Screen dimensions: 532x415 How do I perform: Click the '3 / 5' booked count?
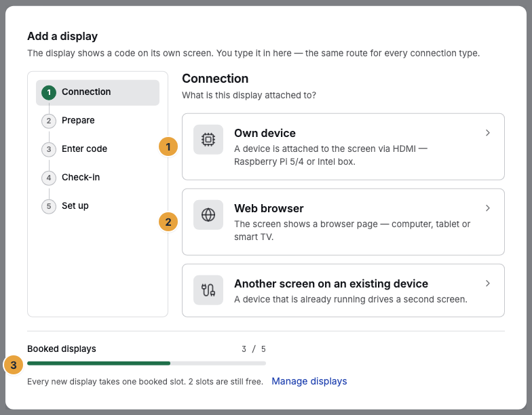tap(254, 349)
